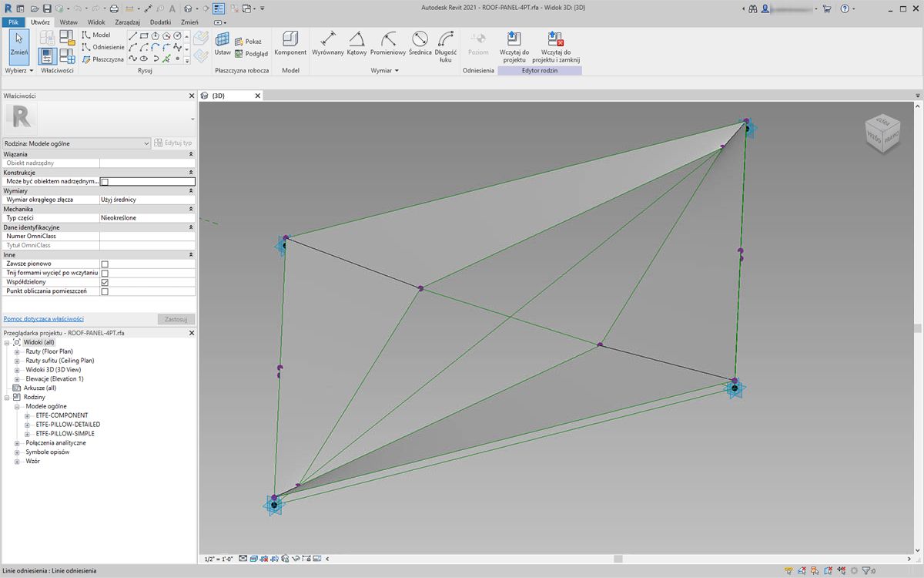This screenshot has height=578, width=924.
Task: Expand the ETFE-COMPONENT family node
Action: pos(28,415)
